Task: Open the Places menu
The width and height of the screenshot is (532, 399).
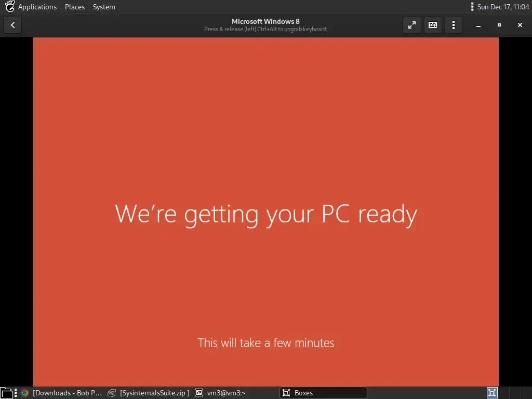Action: click(75, 7)
